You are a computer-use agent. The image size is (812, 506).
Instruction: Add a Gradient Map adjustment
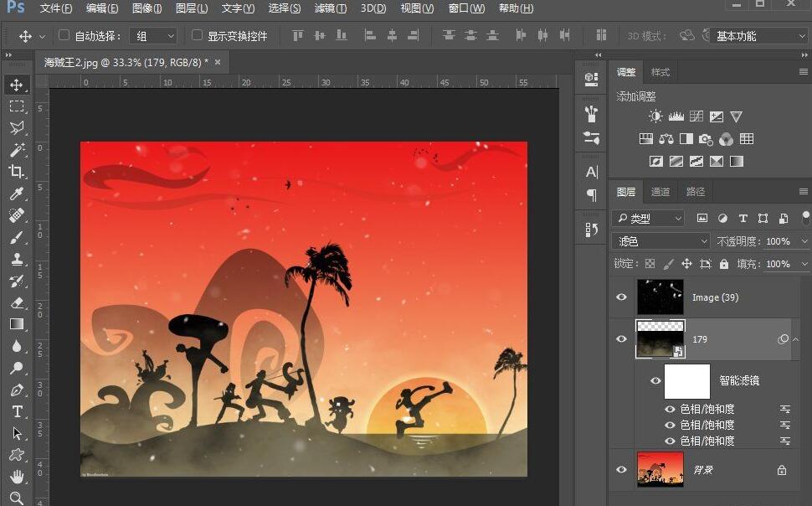[737, 161]
